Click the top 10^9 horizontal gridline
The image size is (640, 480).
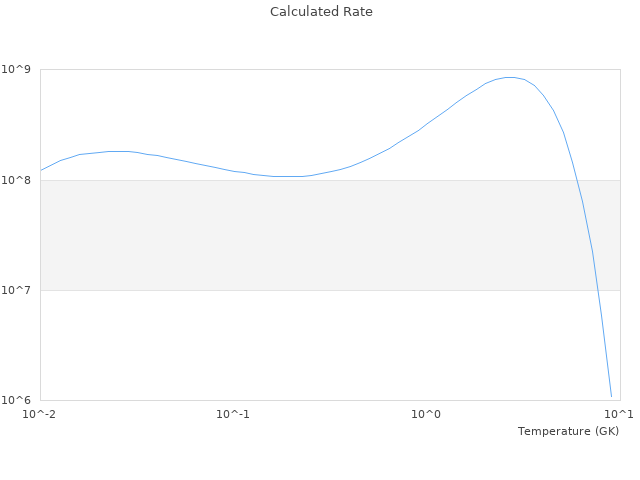250,70
